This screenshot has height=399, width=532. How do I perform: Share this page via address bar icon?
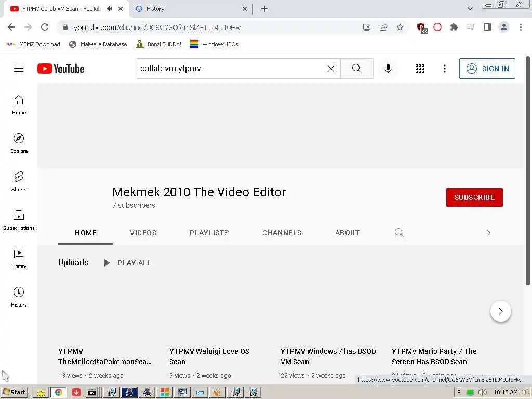pyautogui.click(x=383, y=27)
